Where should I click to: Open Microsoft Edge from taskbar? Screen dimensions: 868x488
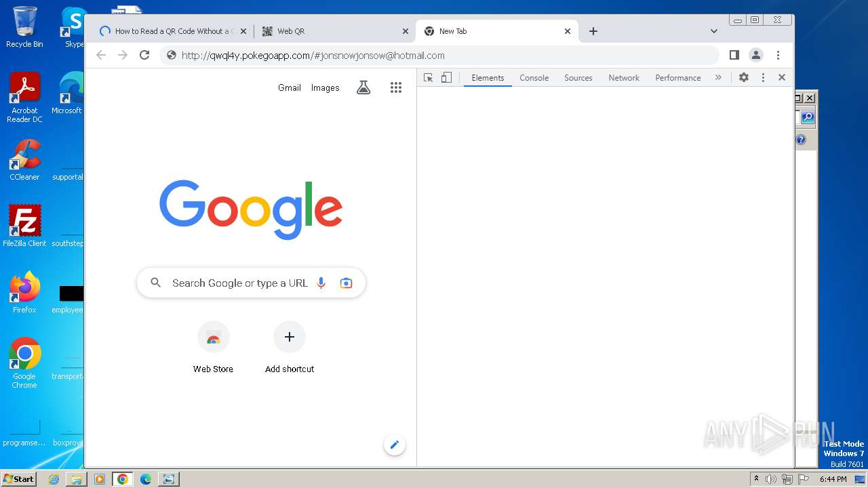tap(146, 479)
